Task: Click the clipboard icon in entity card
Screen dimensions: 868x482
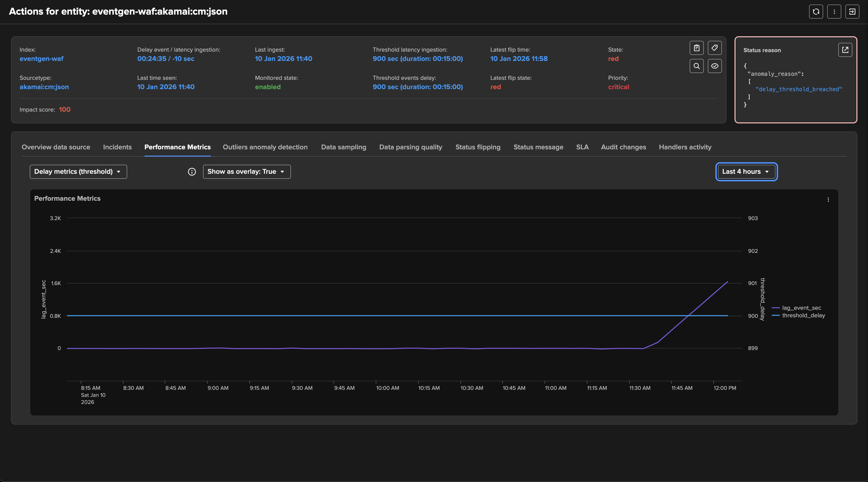Action: point(696,48)
